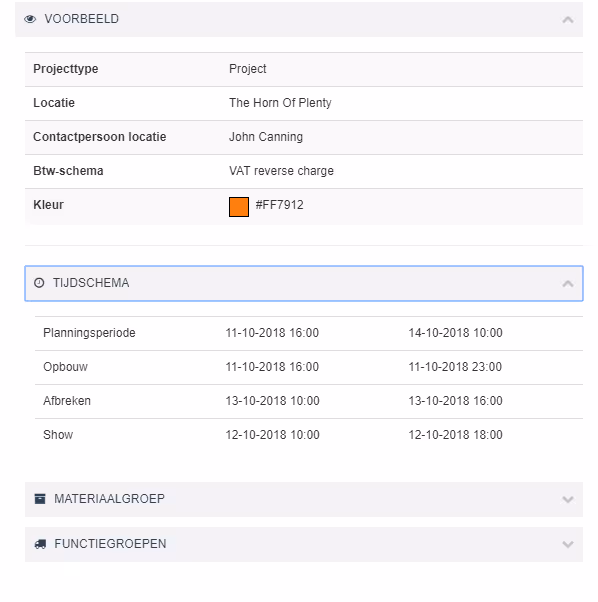598x602 pixels.
Task: Click the Projecttype label
Action: coord(66,69)
